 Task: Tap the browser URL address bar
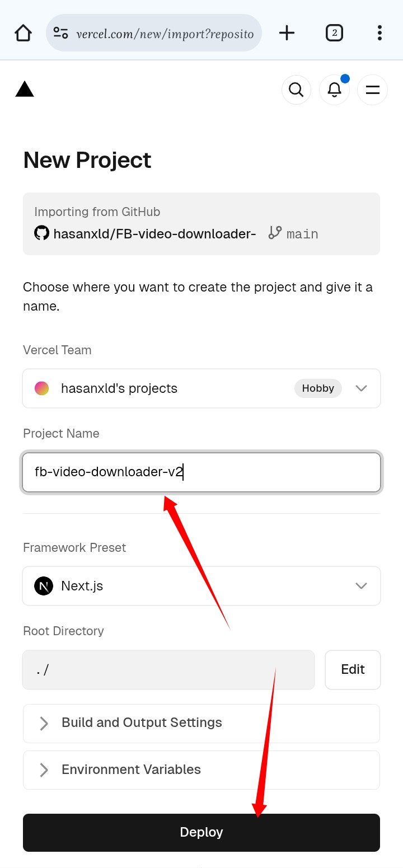tap(165, 34)
